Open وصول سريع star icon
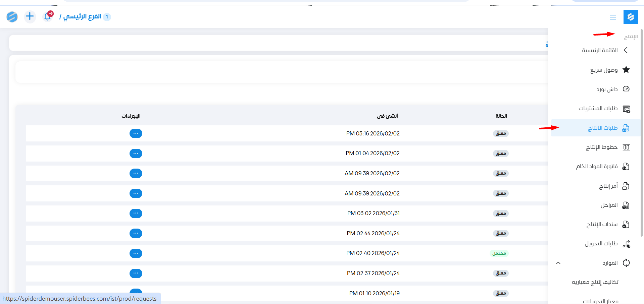Screen dimensions: 644x304 [626, 70]
